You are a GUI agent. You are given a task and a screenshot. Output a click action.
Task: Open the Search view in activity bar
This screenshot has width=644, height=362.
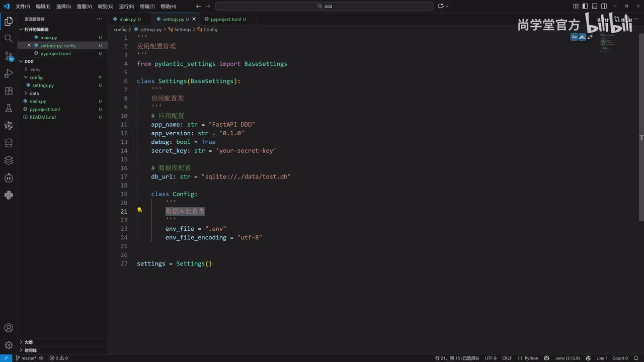[x=9, y=39]
